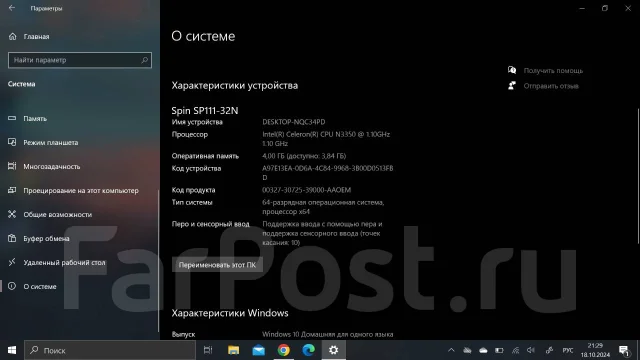
Task: Launch Google Chrome from taskbar
Action: point(284,350)
